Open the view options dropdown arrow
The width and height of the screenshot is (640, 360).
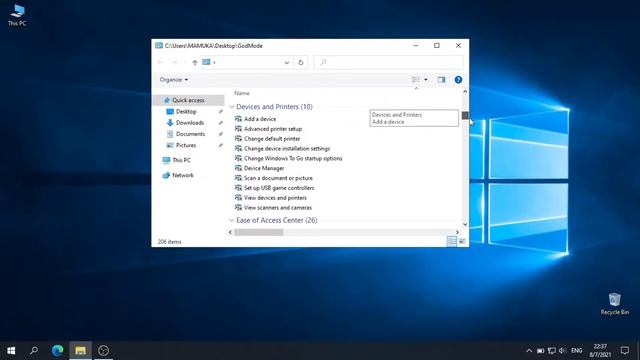tap(426, 80)
